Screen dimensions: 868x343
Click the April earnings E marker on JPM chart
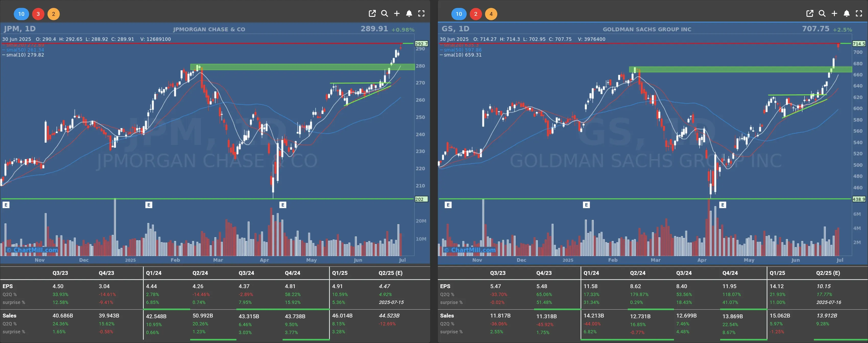[x=283, y=204]
